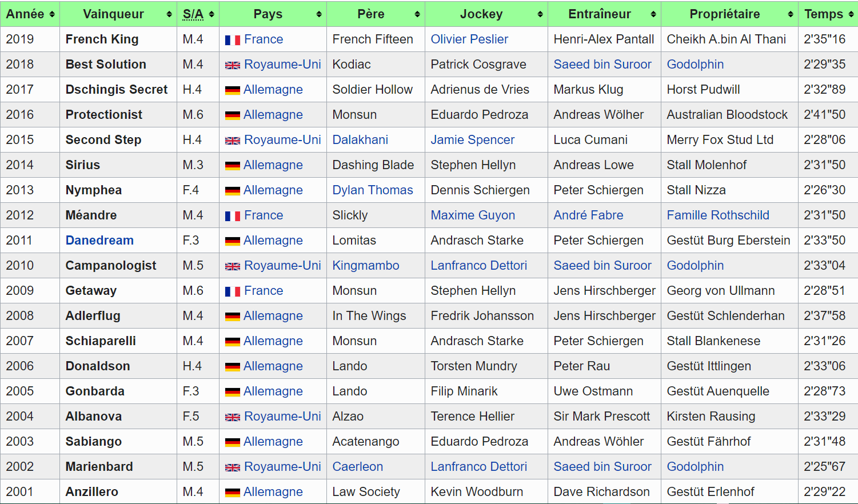Click Jamie Spencer jockey link

[x=472, y=140]
